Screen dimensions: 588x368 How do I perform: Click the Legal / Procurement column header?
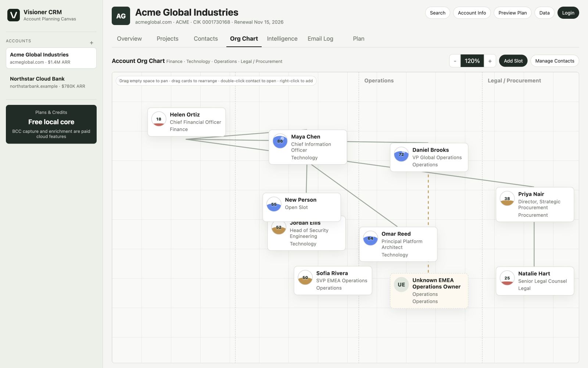[x=514, y=81]
